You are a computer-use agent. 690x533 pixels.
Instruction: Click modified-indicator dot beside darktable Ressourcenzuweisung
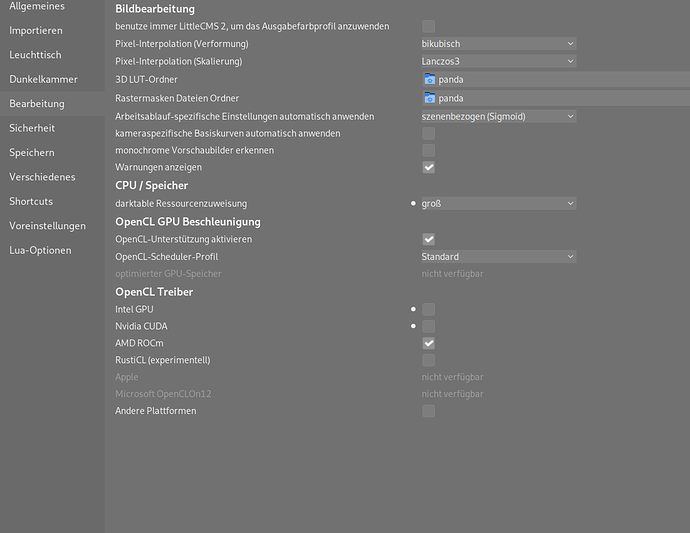coord(413,204)
